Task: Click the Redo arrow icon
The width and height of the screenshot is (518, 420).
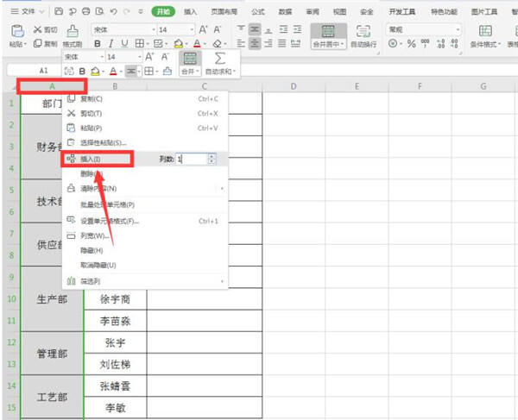Action: (x=127, y=11)
